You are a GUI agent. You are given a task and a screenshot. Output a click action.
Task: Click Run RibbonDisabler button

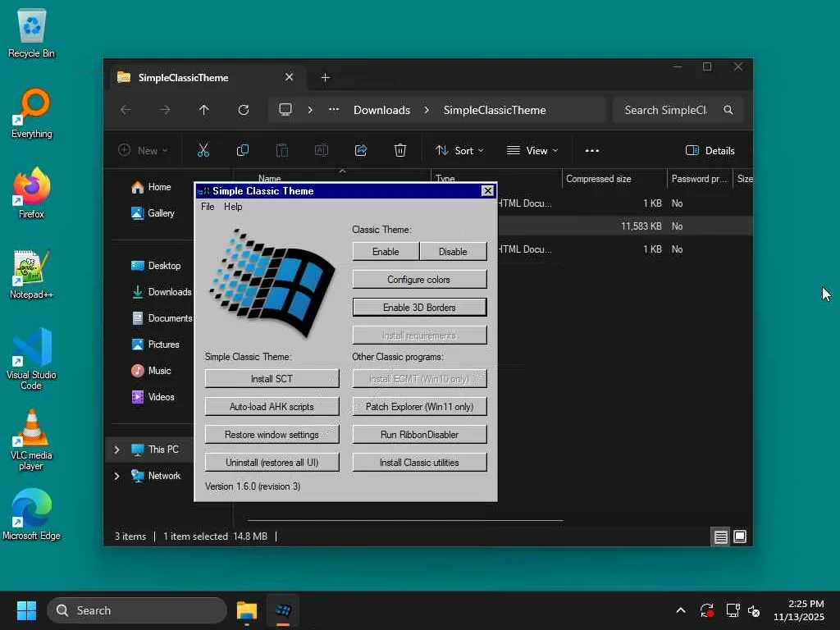tap(419, 435)
